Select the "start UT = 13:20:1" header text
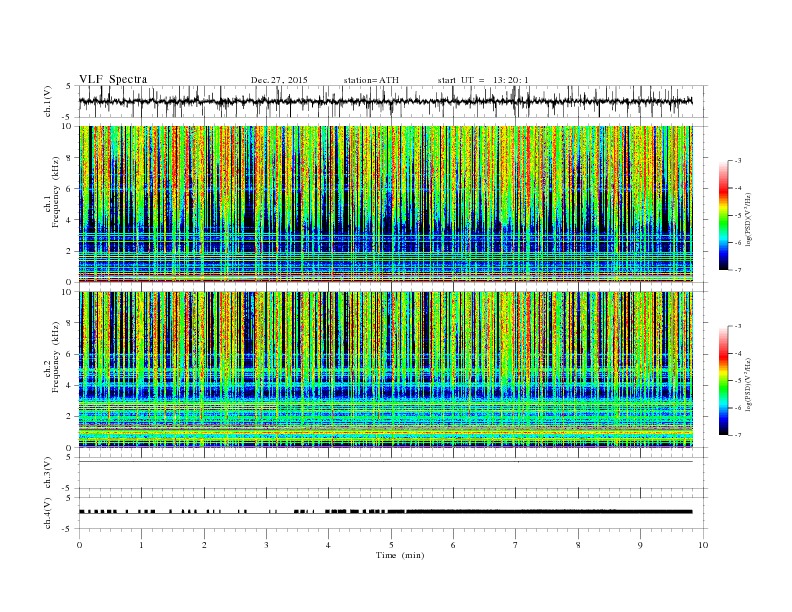Screen dimensions: 792x612 tap(483, 80)
